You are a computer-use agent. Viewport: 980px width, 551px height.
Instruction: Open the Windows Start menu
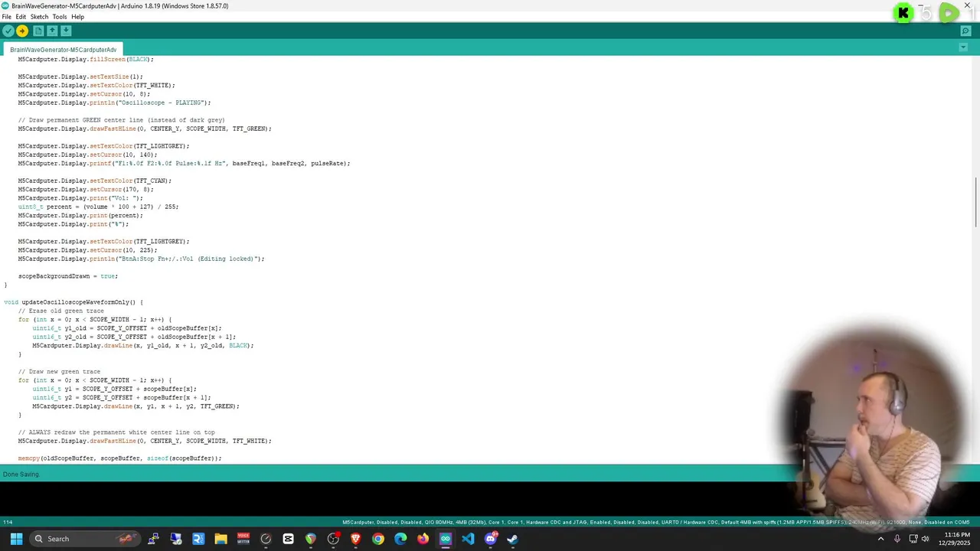pyautogui.click(x=16, y=539)
